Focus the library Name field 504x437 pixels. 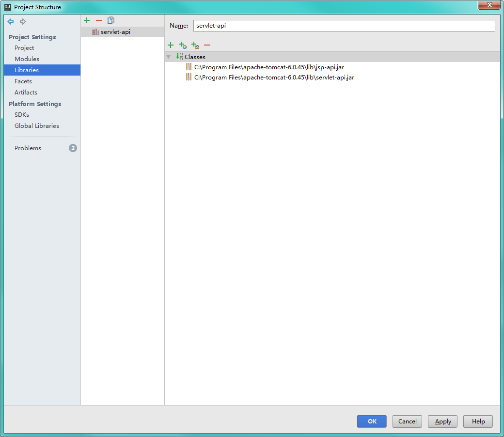tap(344, 26)
